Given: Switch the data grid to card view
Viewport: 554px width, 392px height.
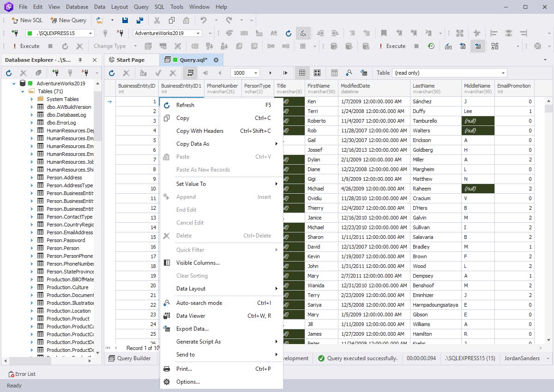Looking at the screenshot, I should pos(317,72).
